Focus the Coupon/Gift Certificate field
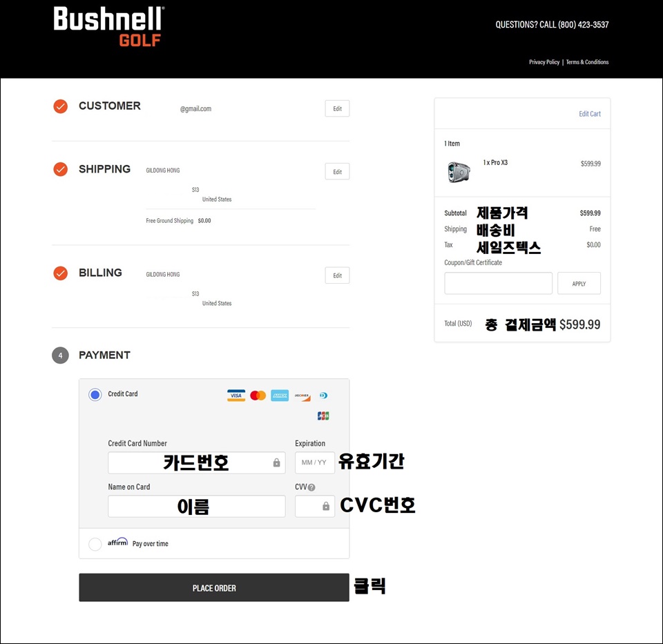Image resolution: width=663 pixels, height=644 pixels. click(x=498, y=284)
